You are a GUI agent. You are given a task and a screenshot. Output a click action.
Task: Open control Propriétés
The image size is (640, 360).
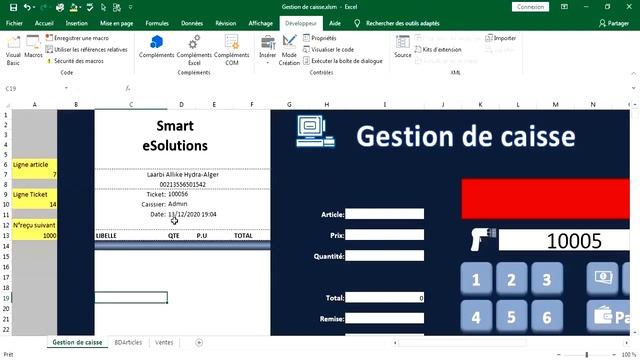(320, 38)
